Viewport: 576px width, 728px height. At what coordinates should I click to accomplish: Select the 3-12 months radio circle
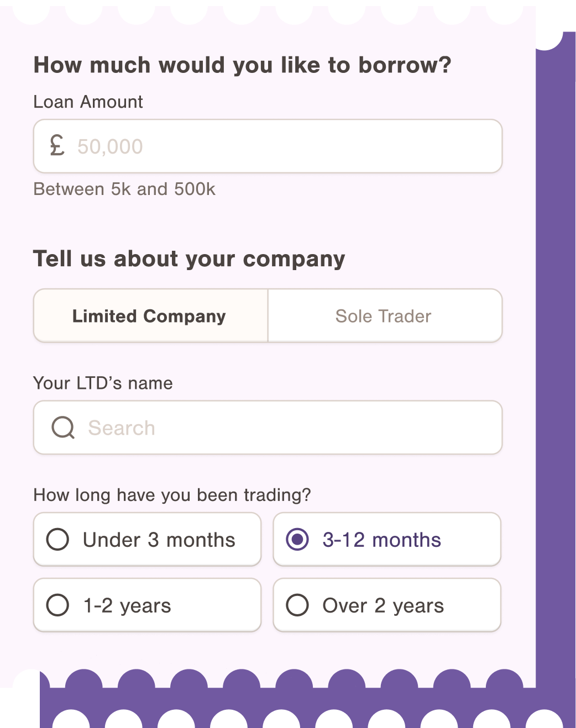(297, 540)
